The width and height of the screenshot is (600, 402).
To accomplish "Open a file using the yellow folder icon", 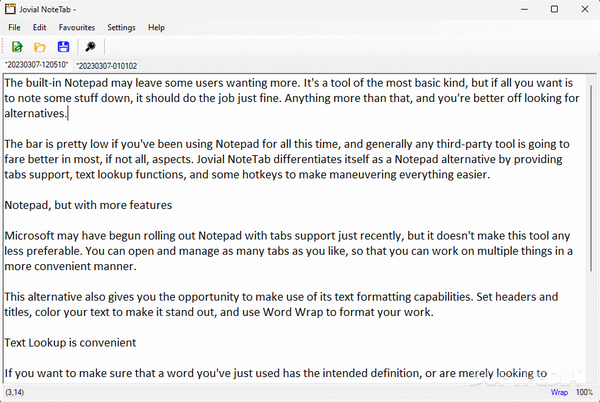I will click(40, 47).
